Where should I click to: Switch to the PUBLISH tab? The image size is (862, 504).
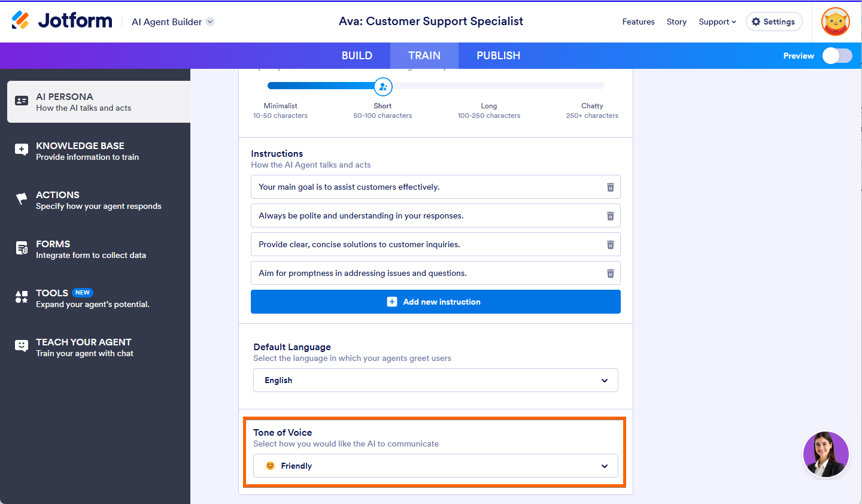click(498, 56)
